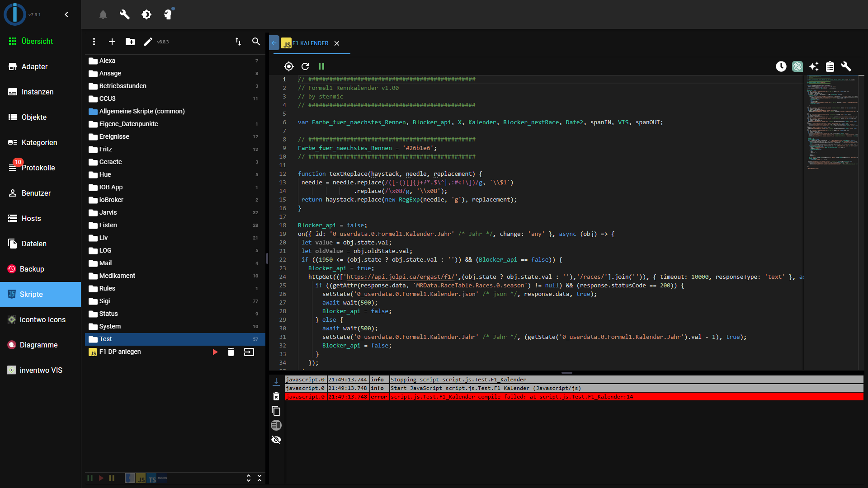Screen dimensions: 868x488
Task: Open Benutzer in the sidebar
Action: (41, 193)
